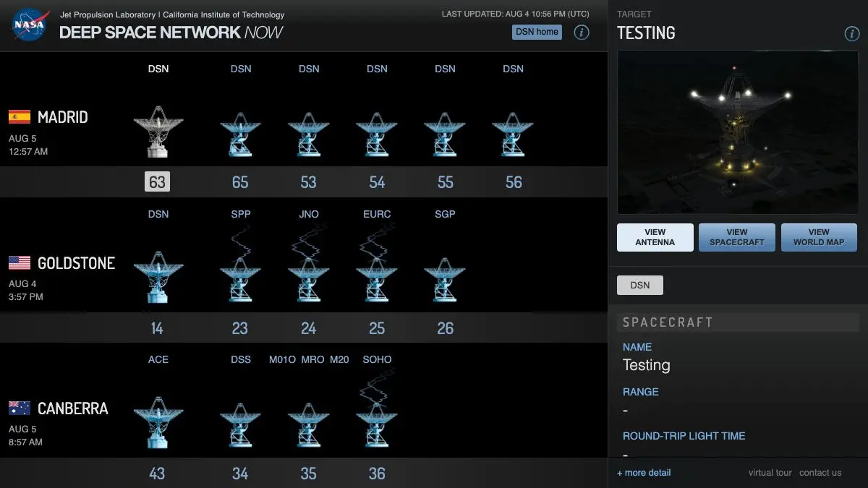This screenshot has width=868, height=488.
Task: Click the DSN label above dish 63
Action: pyautogui.click(x=158, y=69)
